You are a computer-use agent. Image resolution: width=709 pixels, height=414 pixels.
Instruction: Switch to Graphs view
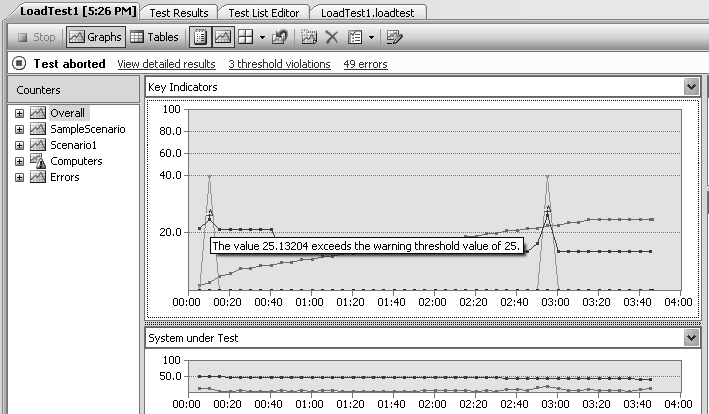click(96, 37)
